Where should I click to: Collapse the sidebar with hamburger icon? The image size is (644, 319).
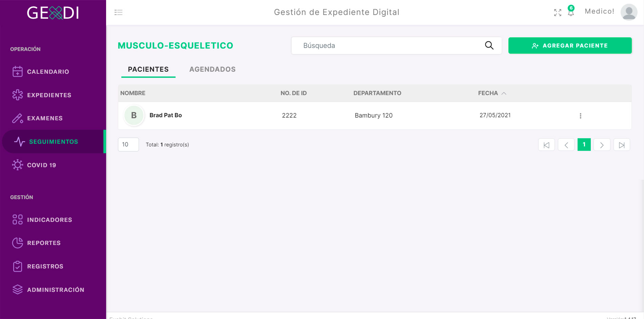point(118,13)
